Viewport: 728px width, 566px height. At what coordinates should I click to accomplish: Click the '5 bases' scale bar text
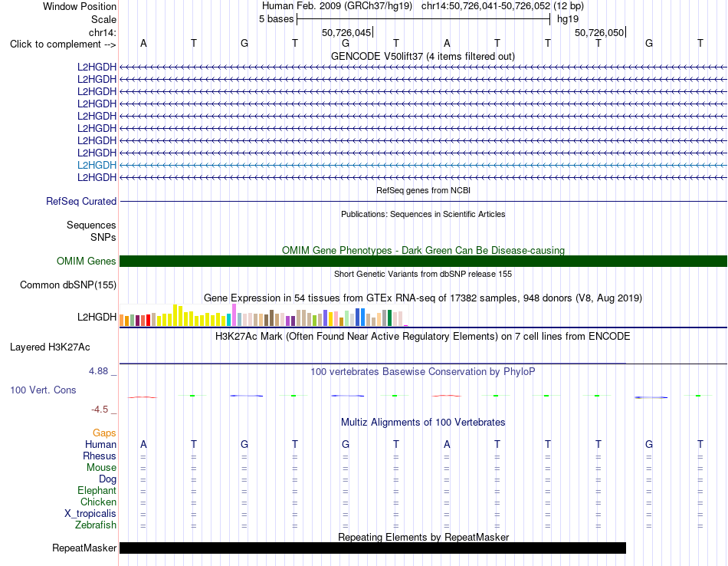[276, 19]
